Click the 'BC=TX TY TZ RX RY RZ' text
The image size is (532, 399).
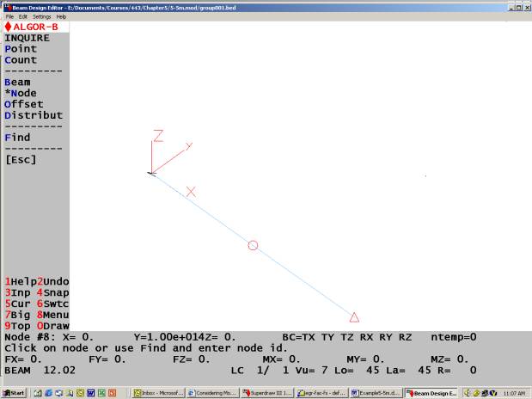[346, 337]
